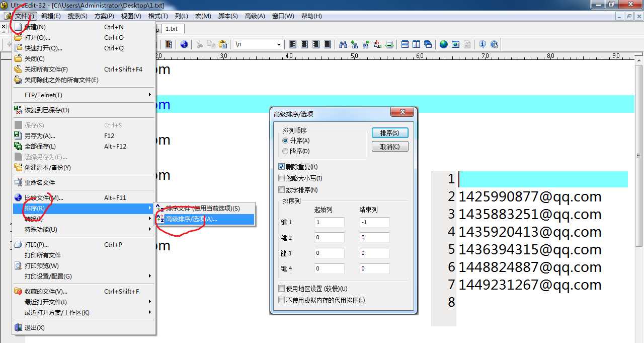Image resolution: width=644 pixels, height=343 pixels.
Task: Click the line 1425990877@qq.com
Action: pos(530,196)
